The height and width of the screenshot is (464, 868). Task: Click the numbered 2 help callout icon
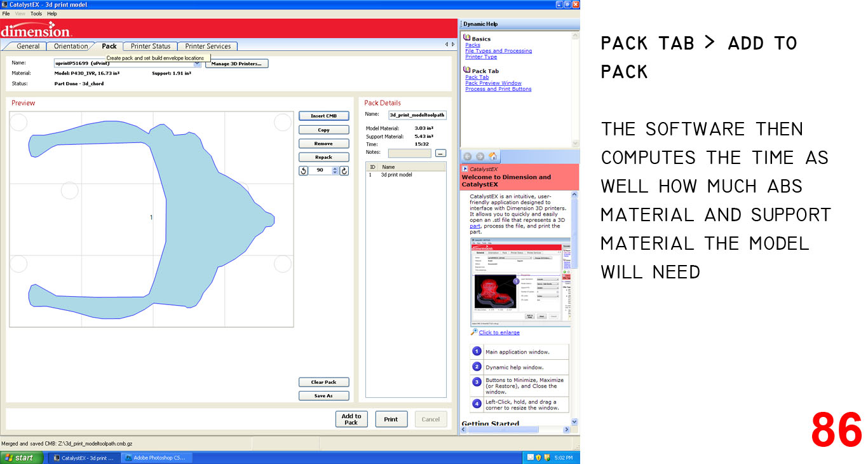click(477, 367)
